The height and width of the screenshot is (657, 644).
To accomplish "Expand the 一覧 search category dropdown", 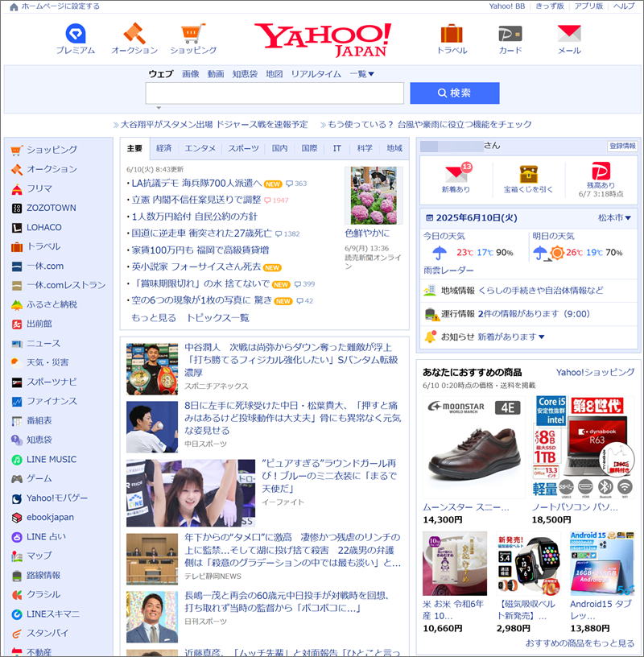I will [x=361, y=74].
